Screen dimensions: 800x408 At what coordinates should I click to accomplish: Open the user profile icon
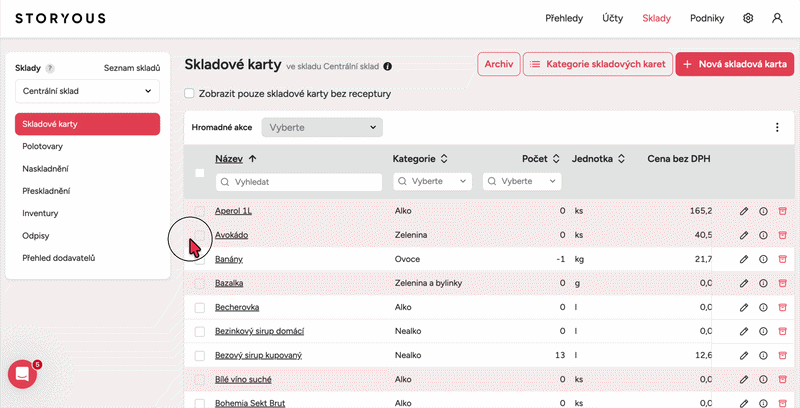[777, 18]
